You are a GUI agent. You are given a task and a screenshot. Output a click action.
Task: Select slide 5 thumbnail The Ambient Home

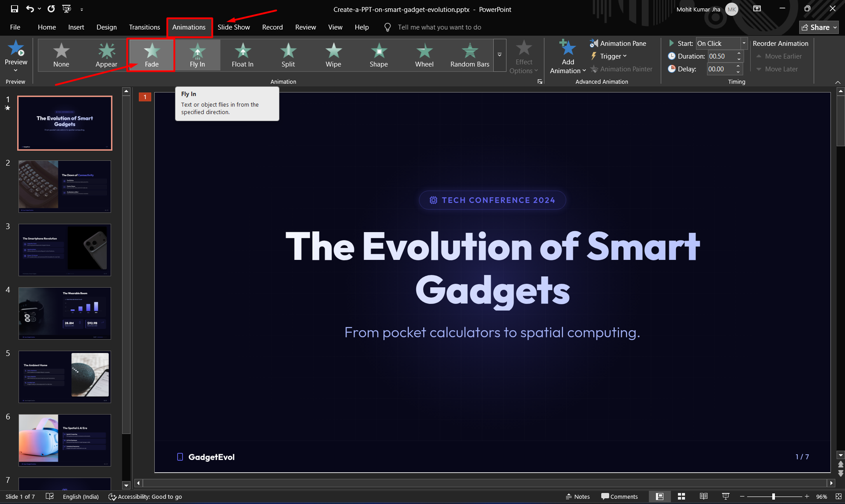(65, 377)
